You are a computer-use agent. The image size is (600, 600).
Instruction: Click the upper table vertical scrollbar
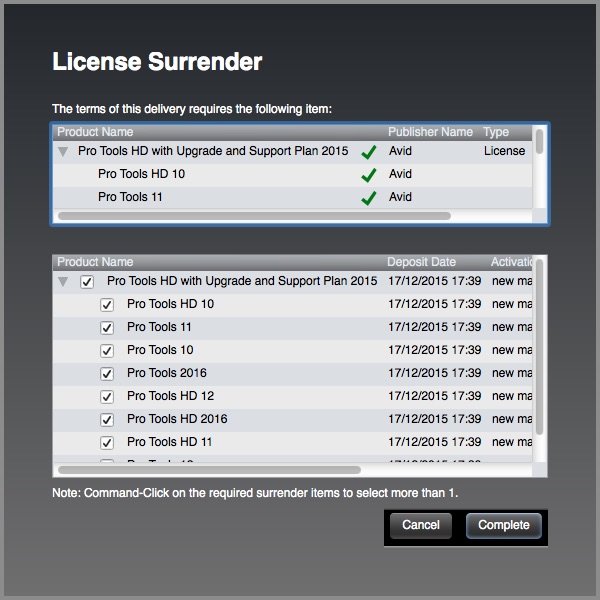pyautogui.click(x=539, y=142)
